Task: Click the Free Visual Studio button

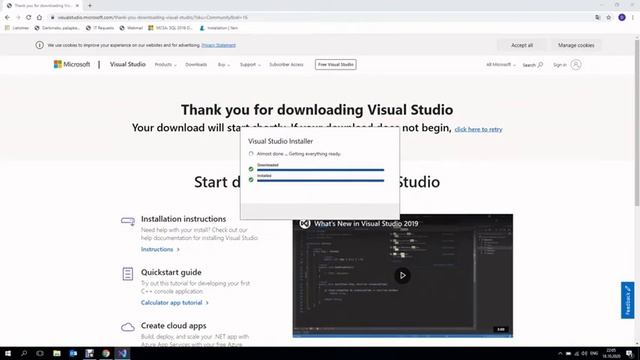Action: [x=336, y=64]
